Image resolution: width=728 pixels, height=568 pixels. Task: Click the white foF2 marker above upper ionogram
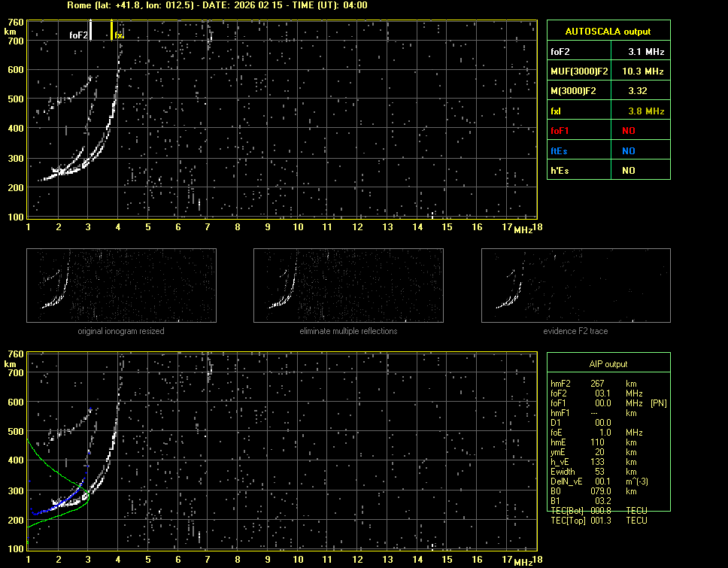pyautogui.click(x=89, y=31)
